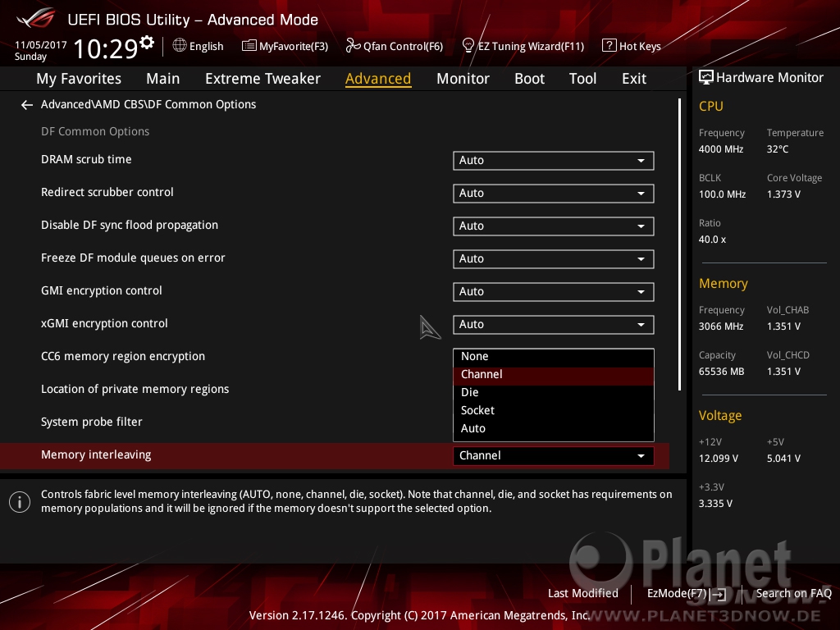Screen dimensions: 840x630
Task: Switch to the My Favorites tab
Action: 79,79
